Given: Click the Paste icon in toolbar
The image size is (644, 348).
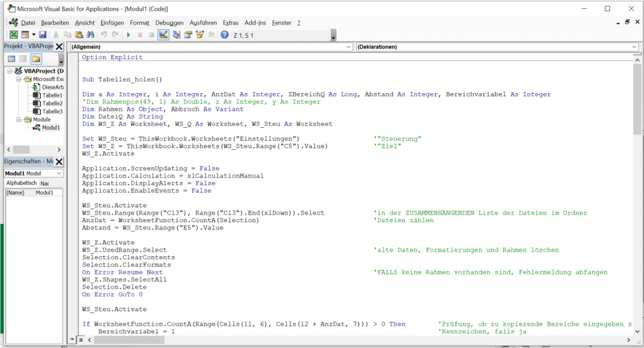Looking at the screenshot, I should pos(79,35).
